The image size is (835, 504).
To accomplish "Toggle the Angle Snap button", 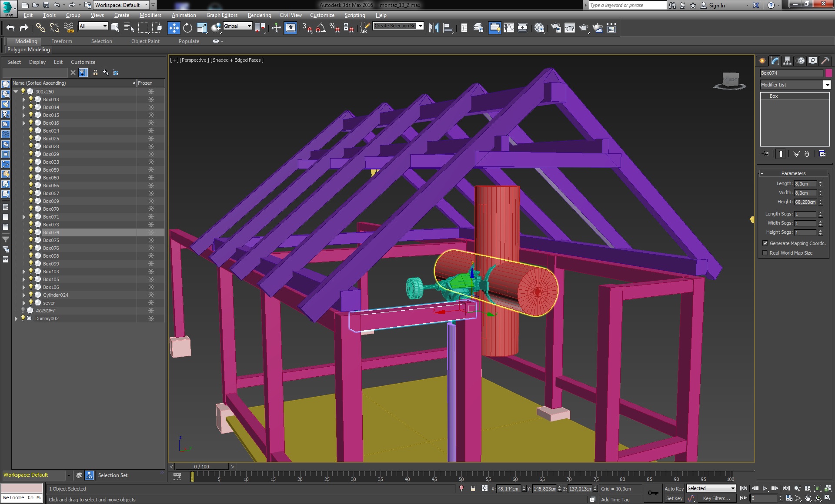I will (321, 28).
